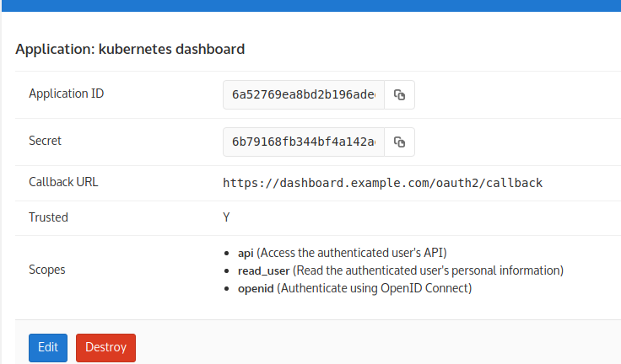
Task: Click the Trusted value 'Y'
Action: click(x=226, y=217)
